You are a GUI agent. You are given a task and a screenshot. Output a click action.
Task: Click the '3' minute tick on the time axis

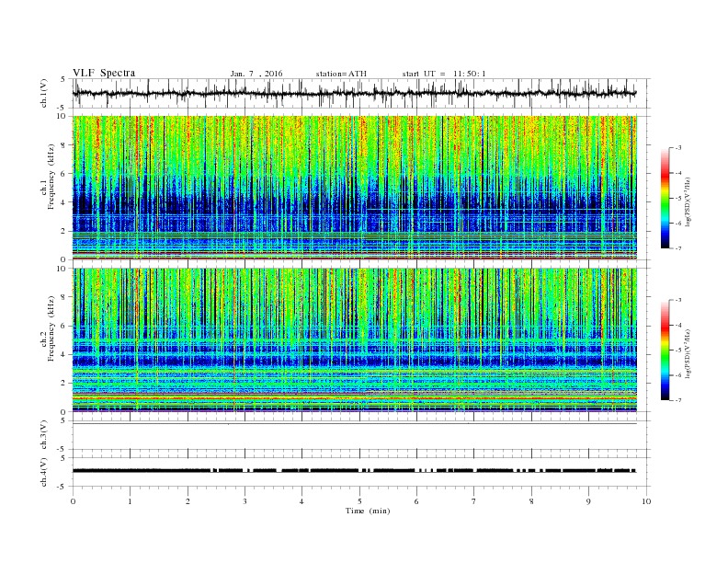(245, 501)
